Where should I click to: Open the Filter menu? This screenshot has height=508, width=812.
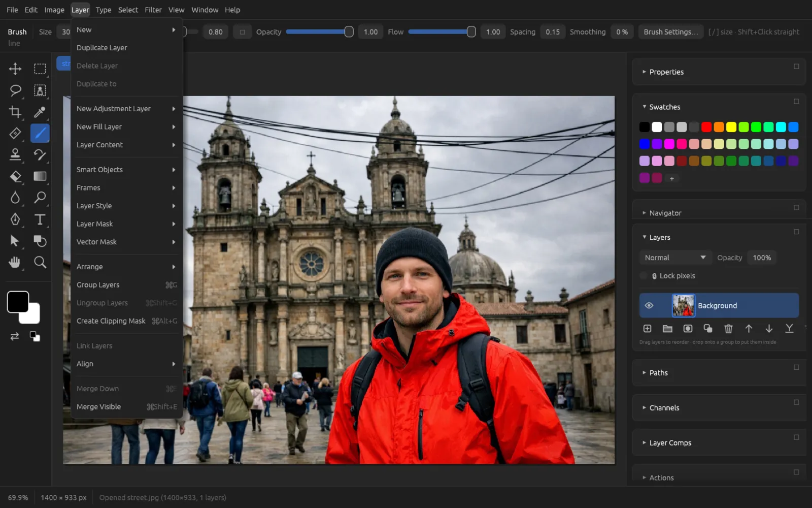153,10
